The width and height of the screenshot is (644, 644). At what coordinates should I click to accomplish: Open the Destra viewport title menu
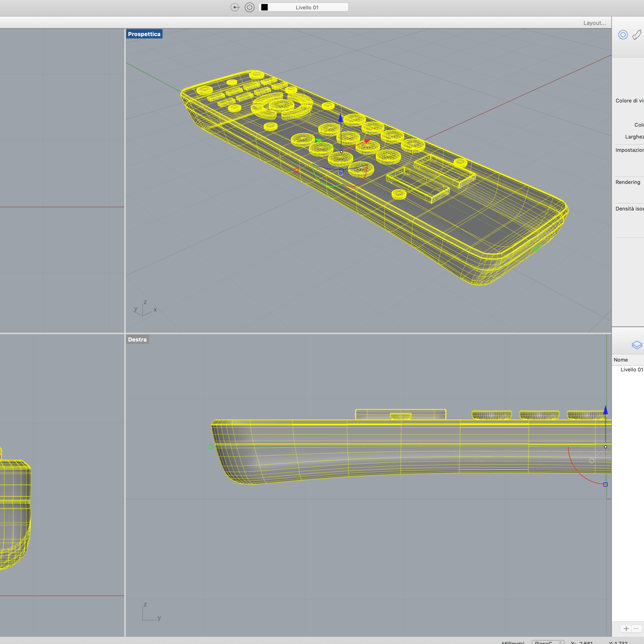[137, 339]
